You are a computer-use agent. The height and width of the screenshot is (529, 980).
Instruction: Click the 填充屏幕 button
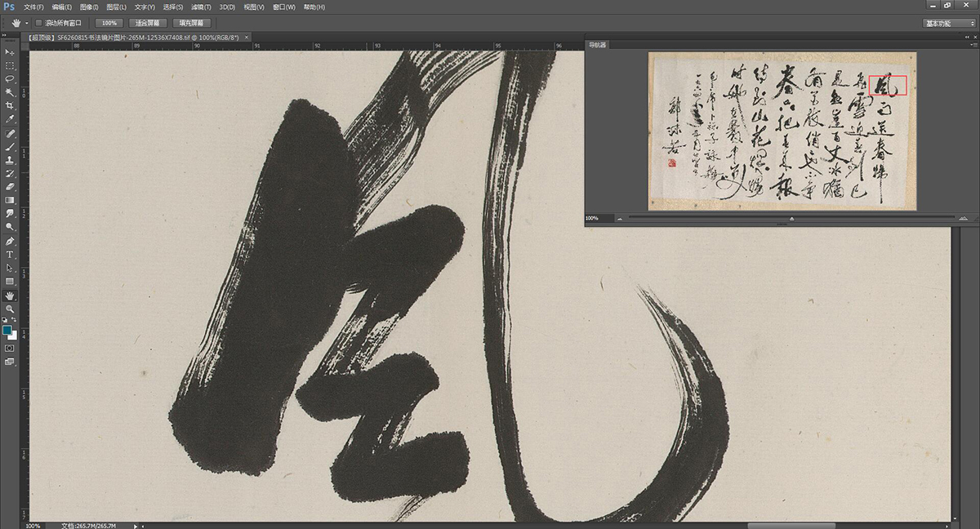click(193, 23)
